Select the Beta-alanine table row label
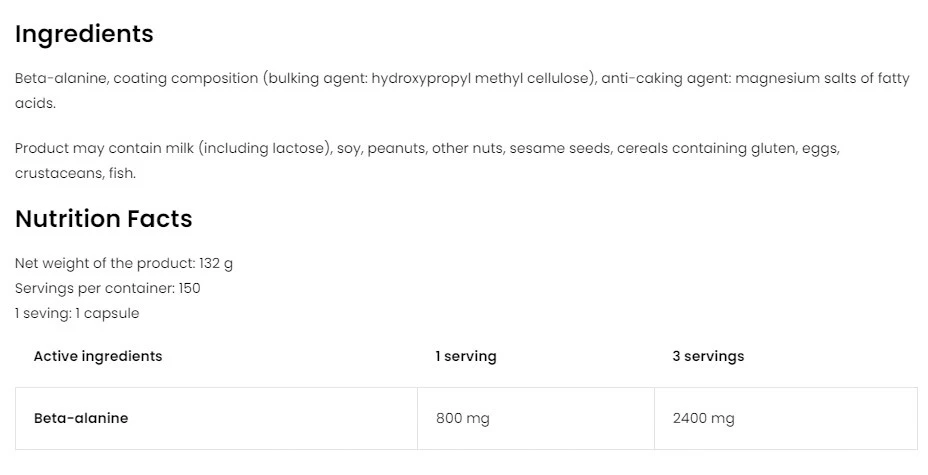928x475 pixels. pos(81,418)
